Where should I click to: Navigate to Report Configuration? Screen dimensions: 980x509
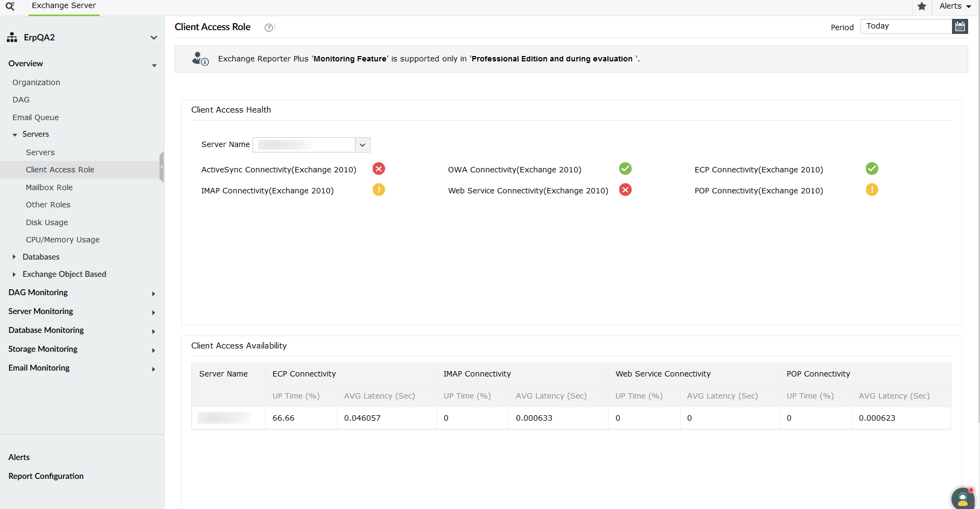pyautogui.click(x=46, y=476)
